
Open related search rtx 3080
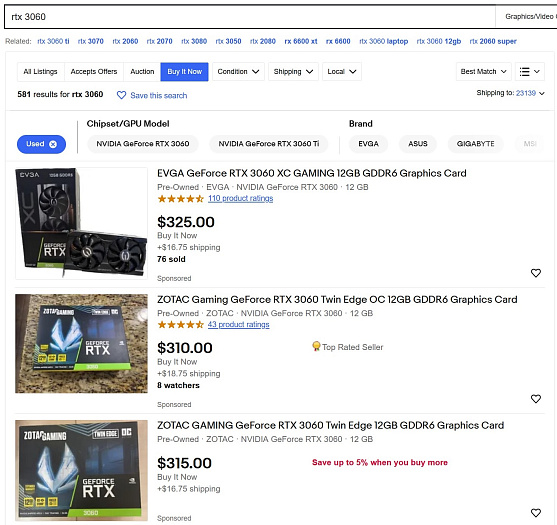(x=194, y=41)
